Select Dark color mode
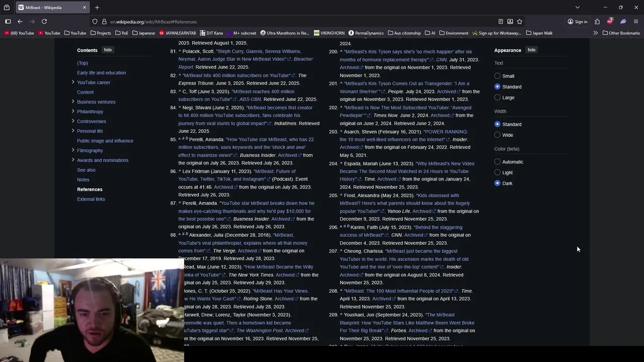This screenshot has height=362, width=644. 498,183
